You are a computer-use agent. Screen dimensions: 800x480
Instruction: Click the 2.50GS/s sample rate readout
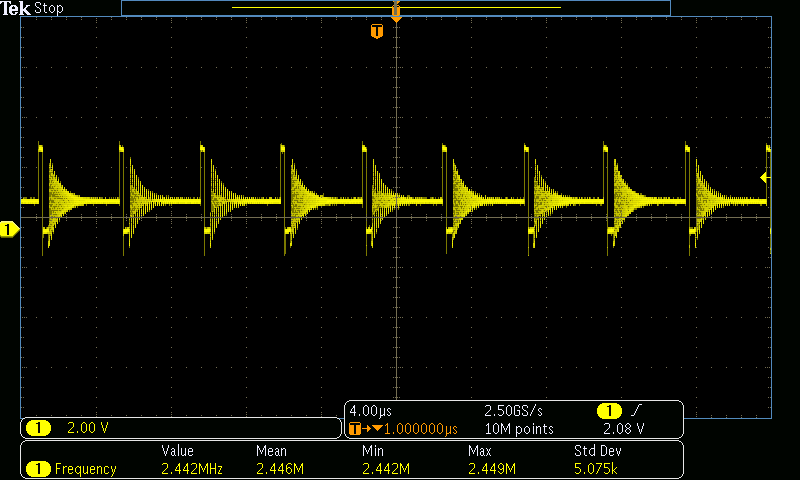pos(513,411)
